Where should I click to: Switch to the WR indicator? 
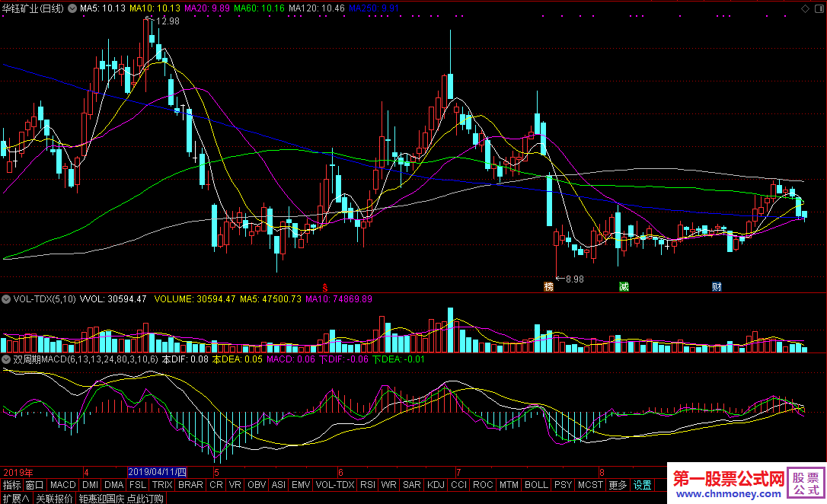388,485
